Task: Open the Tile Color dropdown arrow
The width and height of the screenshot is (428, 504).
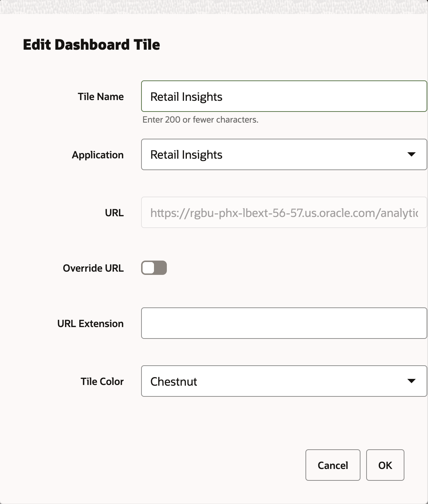Action: click(411, 381)
